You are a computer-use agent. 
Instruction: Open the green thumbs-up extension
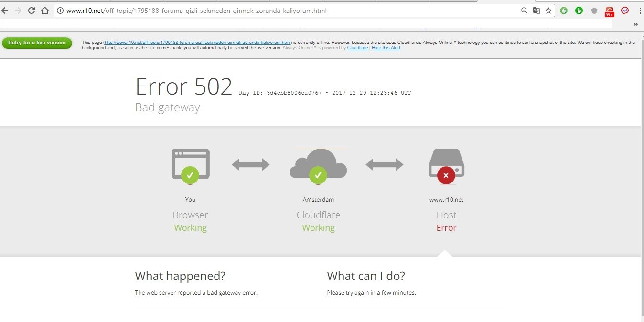pyautogui.click(x=564, y=11)
